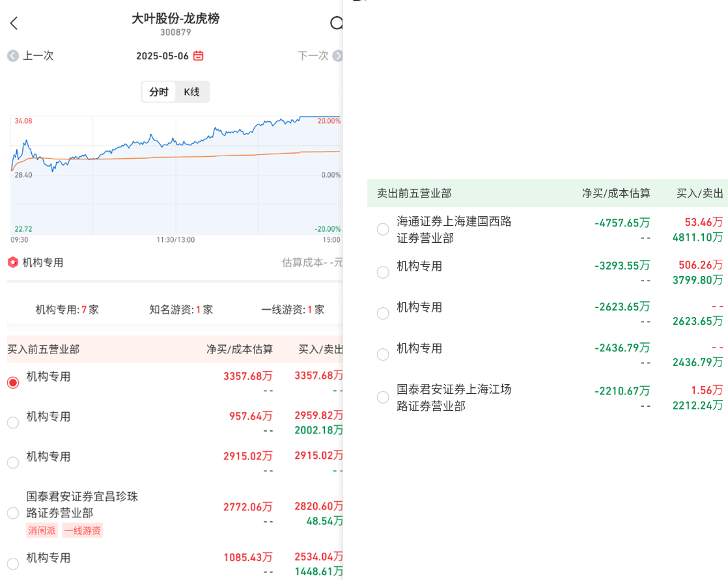This screenshot has width=728, height=580.
Task: Open search with magnifier icon
Action: pos(336,23)
